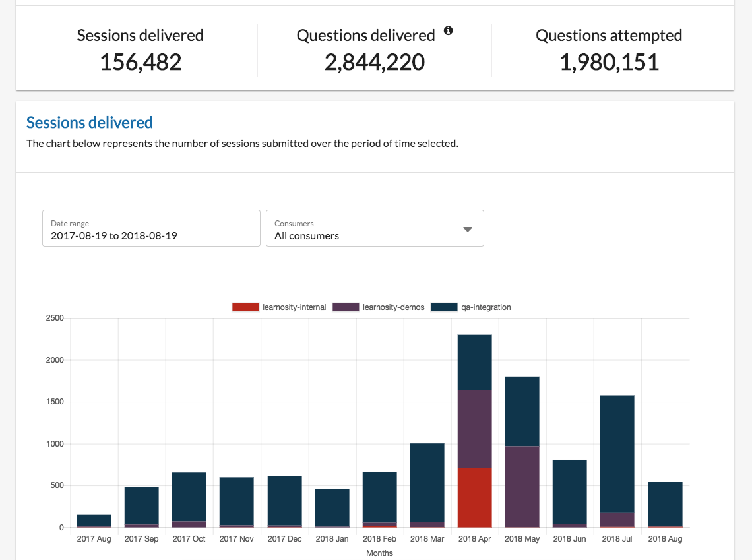Open the Date range input field
Viewport: 752px width, 560px height.
(x=151, y=228)
